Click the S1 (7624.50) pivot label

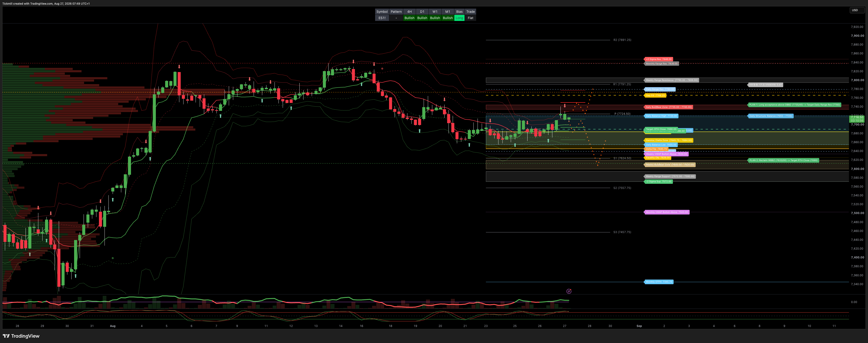(x=622, y=158)
